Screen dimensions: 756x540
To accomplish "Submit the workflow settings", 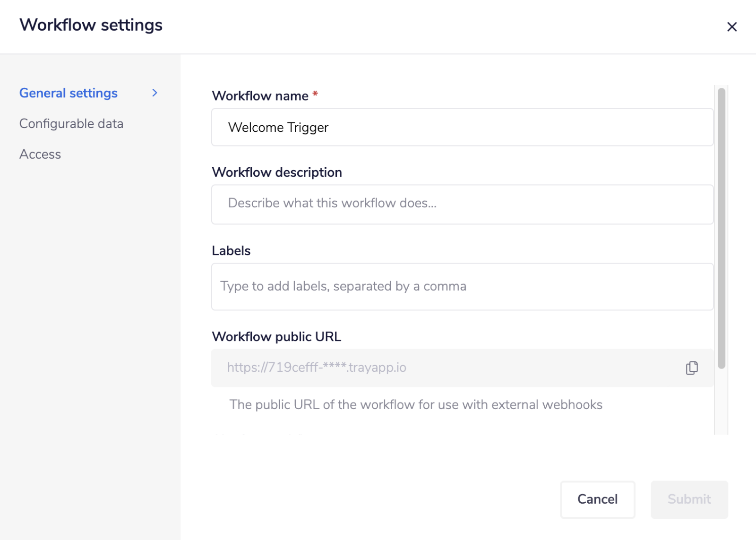I will (x=689, y=499).
